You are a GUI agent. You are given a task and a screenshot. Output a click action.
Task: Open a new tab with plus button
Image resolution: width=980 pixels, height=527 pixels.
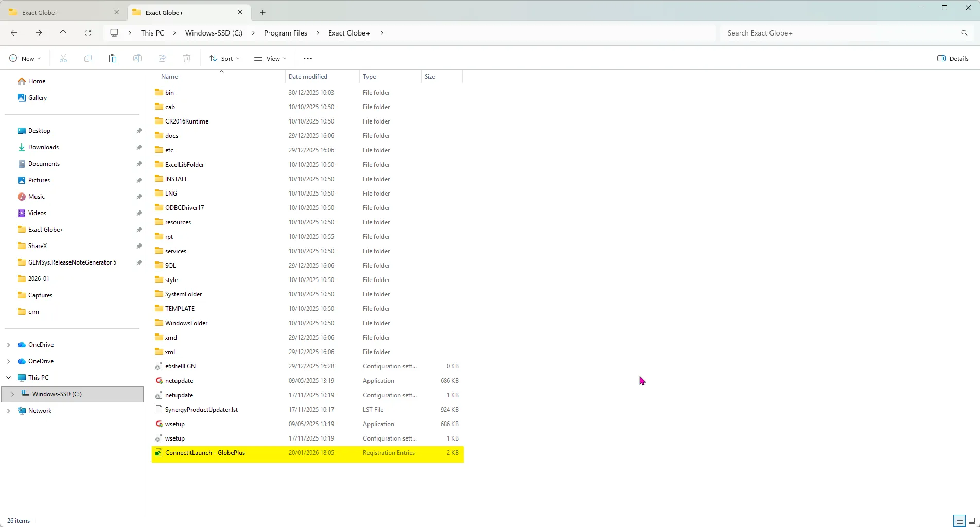pyautogui.click(x=263, y=12)
